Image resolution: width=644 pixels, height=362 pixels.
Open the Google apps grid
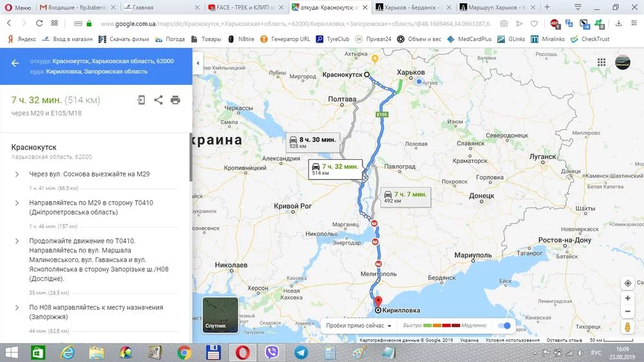click(x=601, y=62)
